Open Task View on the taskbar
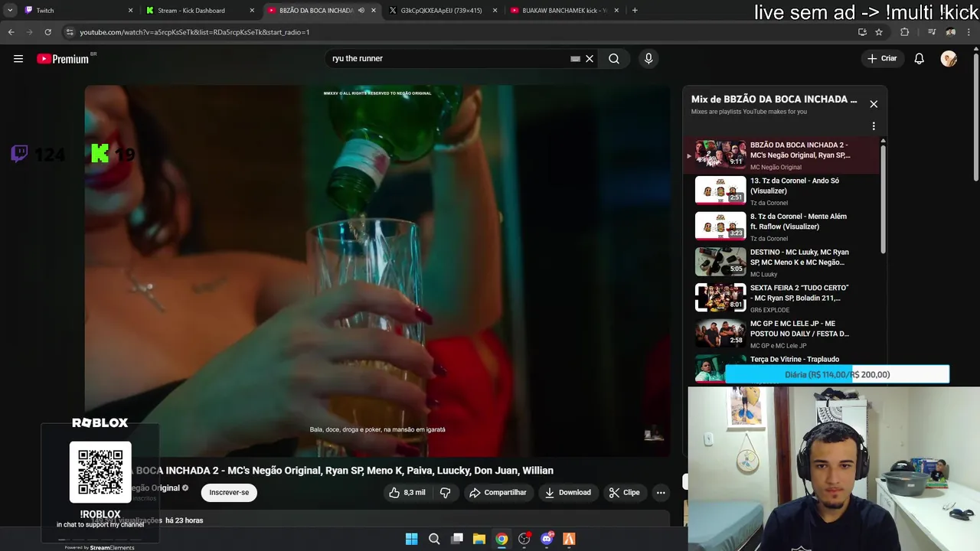The image size is (980, 551). pos(457,539)
